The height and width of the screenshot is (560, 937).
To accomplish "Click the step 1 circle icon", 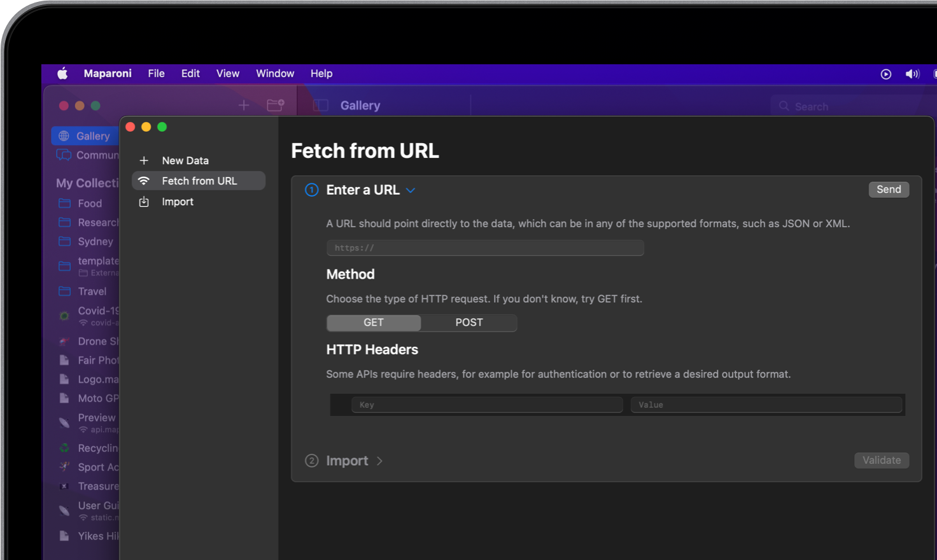I will (x=311, y=190).
